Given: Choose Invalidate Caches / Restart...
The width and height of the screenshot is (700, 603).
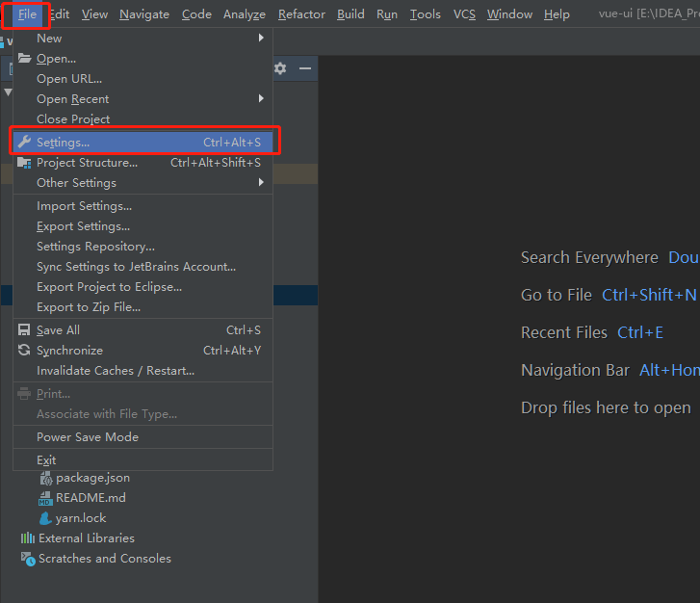Looking at the screenshot, I should tap(143, 371).
